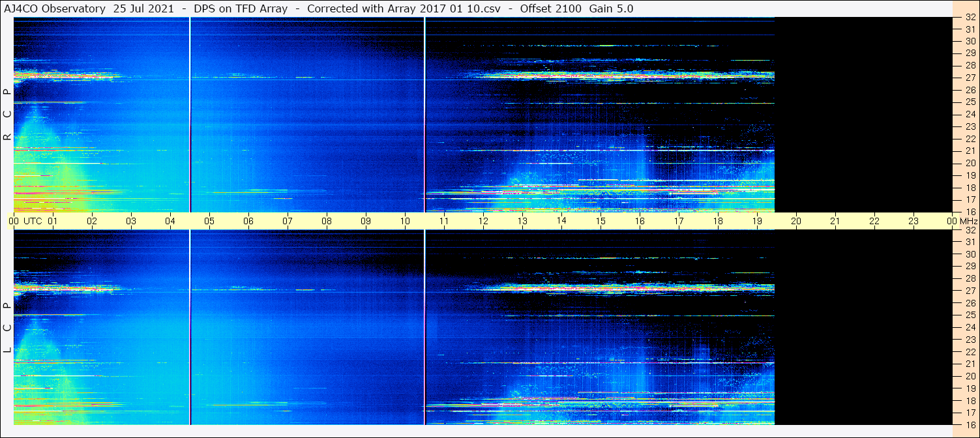Click the 22 hour label on time axis

874,221
